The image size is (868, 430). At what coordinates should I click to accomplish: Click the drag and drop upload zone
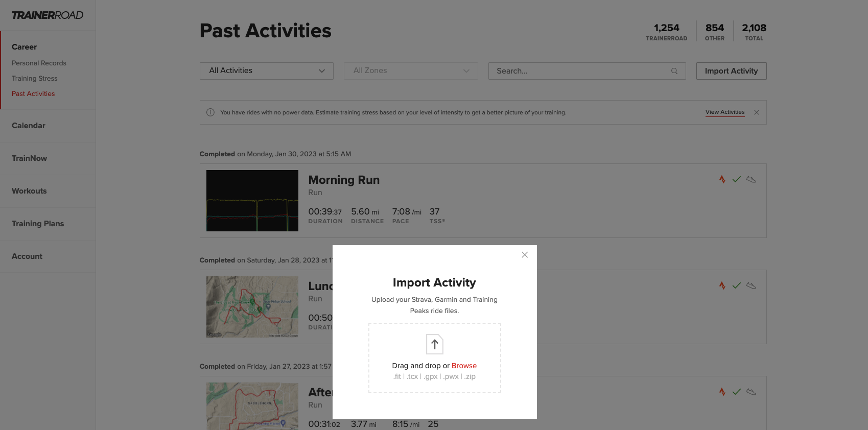435,358
